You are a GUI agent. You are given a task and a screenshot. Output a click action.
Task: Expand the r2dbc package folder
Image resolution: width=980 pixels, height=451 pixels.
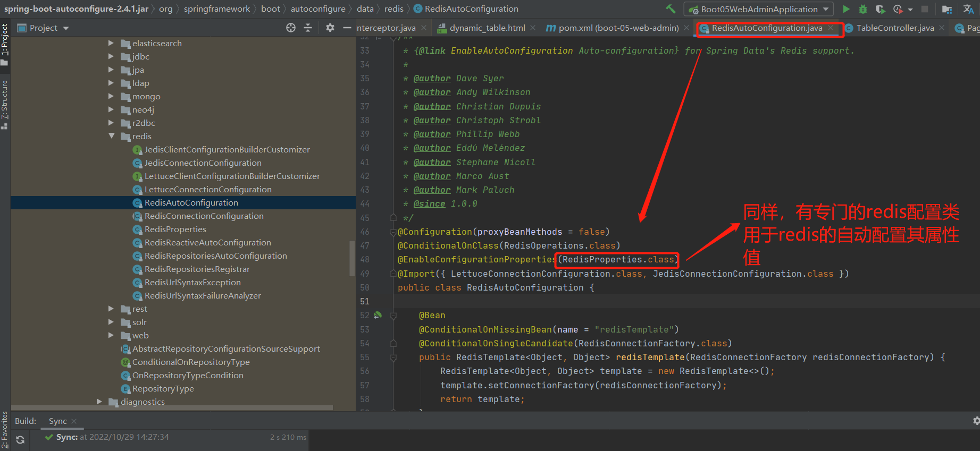(111, 123)
